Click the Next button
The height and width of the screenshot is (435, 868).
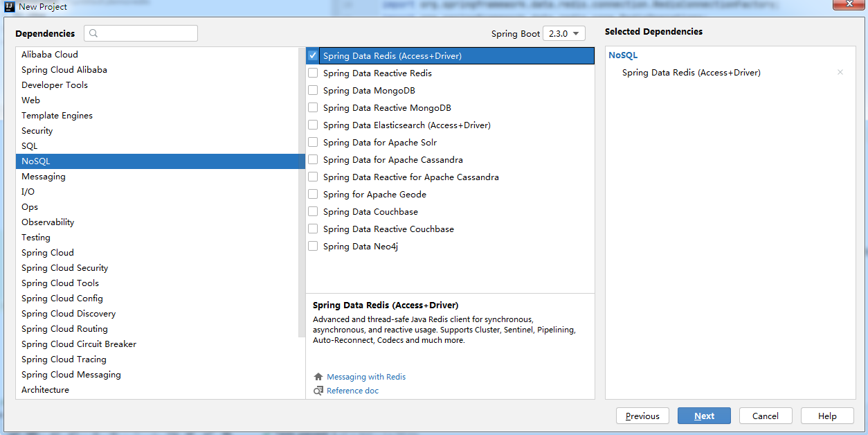(x=704, y=416)
